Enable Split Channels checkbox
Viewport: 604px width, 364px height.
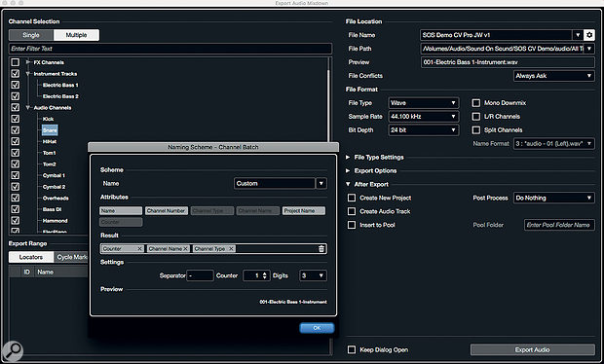[476, 130]
